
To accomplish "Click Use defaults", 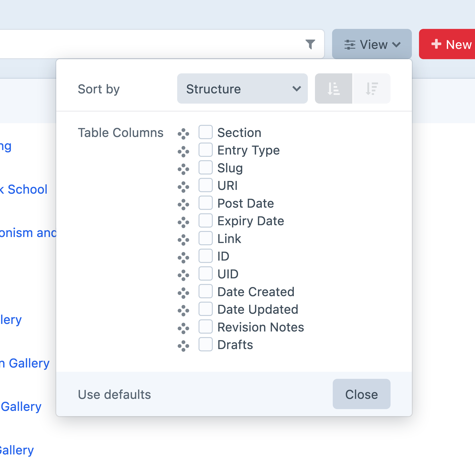I will (114, 394).
